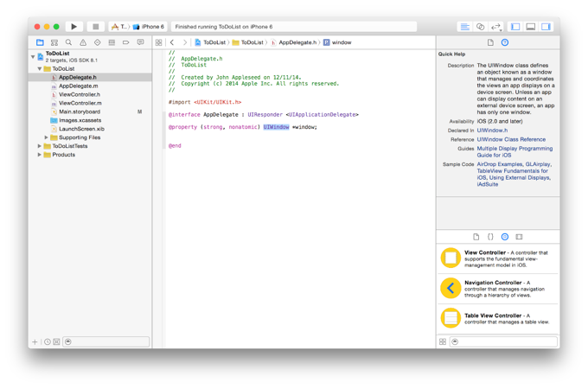Show only source-control modified files filter

point(56,341)
